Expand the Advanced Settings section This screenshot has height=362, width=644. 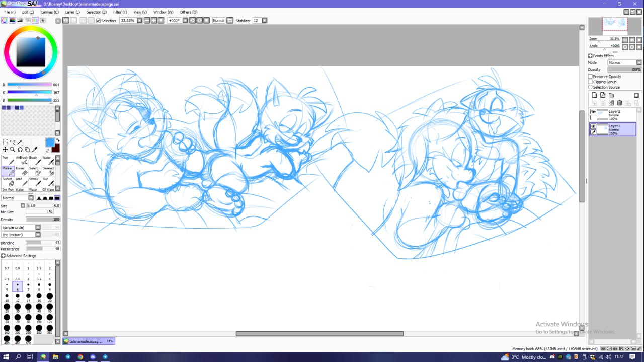point(4,256)
